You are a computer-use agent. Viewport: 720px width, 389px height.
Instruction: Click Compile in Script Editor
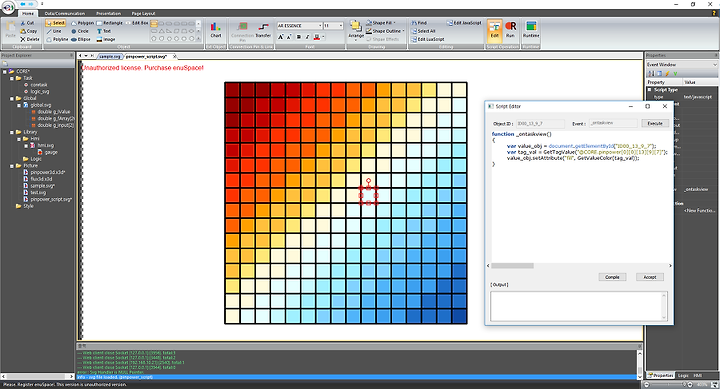pos(612,277)
